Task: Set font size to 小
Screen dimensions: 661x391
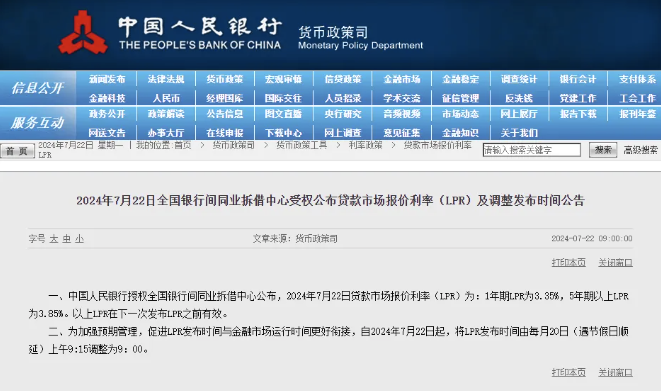Action: pos(80,239)
